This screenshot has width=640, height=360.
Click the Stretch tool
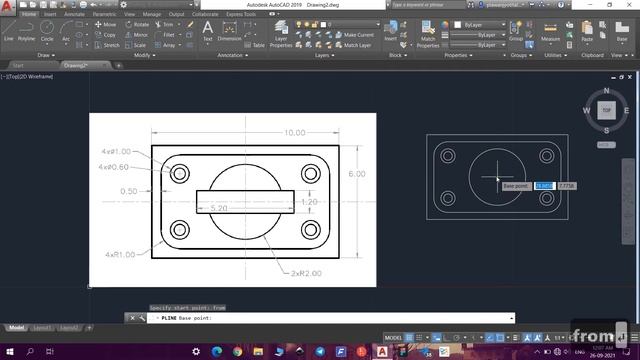click(107, 45)
